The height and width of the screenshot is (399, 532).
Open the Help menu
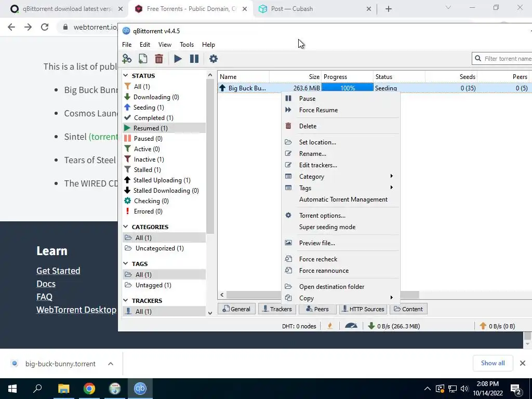coord(208,45)
